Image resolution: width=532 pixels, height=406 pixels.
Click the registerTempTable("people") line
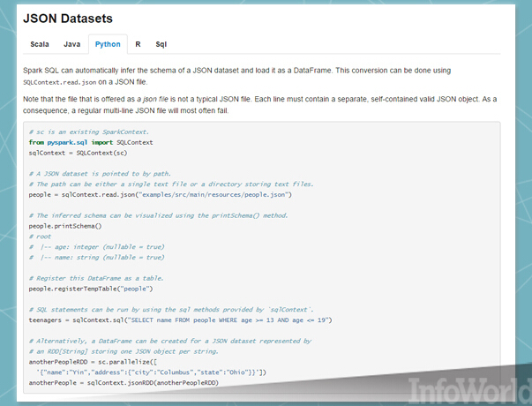coord(91,289)
